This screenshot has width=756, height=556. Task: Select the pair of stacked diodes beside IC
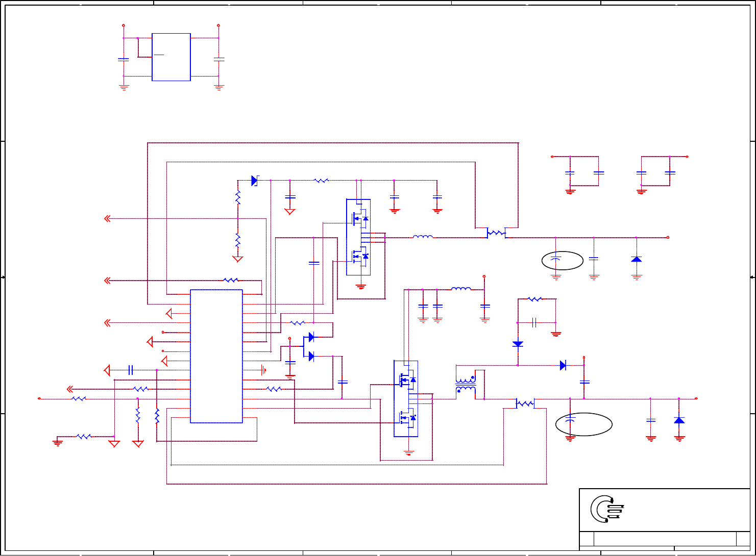311,347
